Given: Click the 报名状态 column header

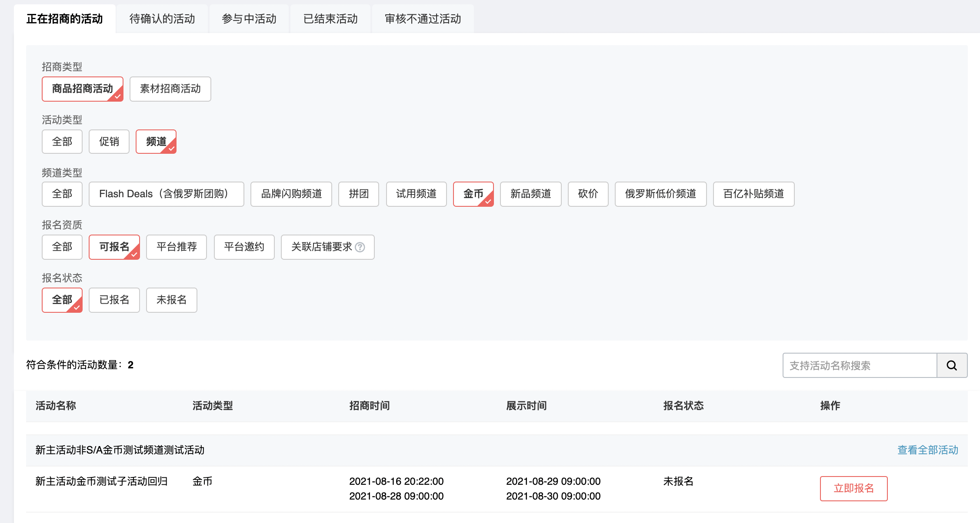Looking at the screenshot, I should 683,406.
